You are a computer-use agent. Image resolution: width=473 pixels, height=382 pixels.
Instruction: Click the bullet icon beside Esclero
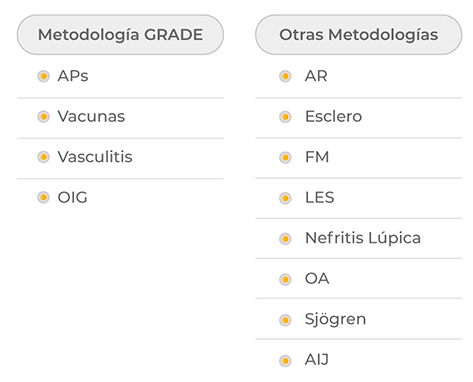coord(285,117)
